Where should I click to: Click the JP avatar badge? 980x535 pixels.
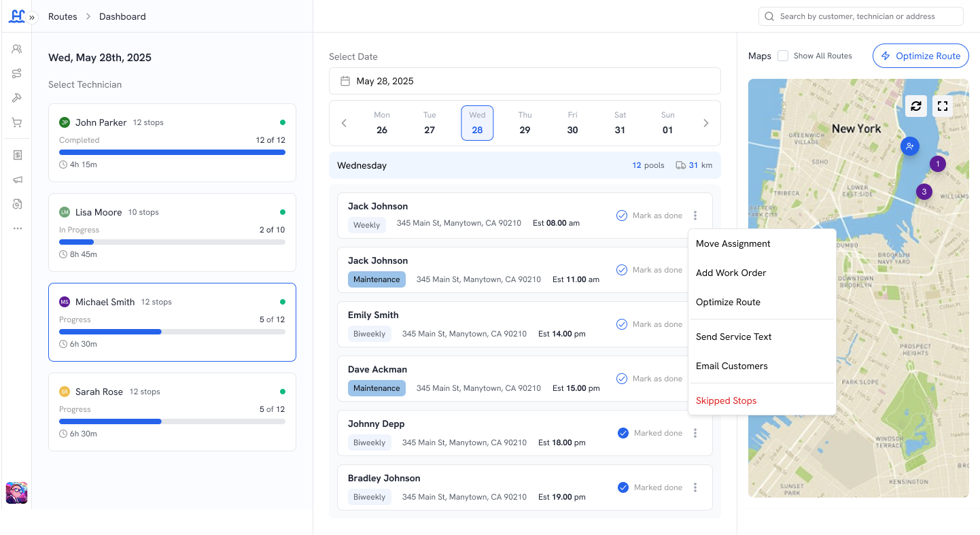[65, 122]
